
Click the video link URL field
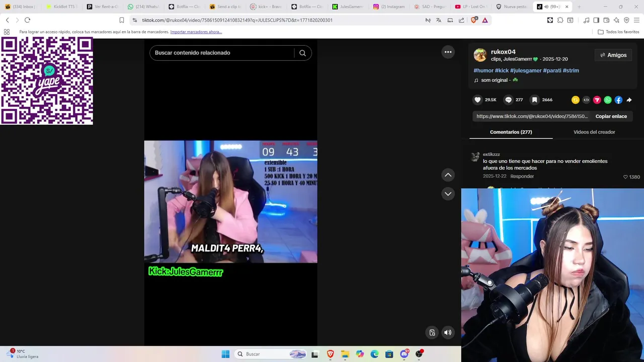tap(532, 116)
